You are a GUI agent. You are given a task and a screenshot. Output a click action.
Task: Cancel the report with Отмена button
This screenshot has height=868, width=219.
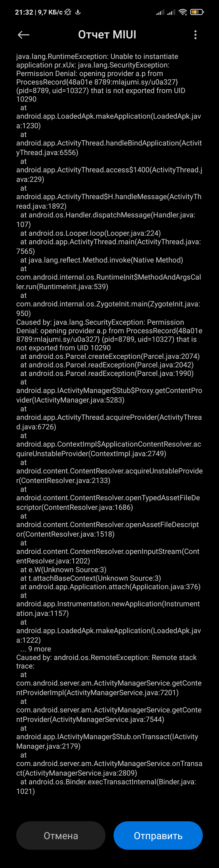coord(61,835)
